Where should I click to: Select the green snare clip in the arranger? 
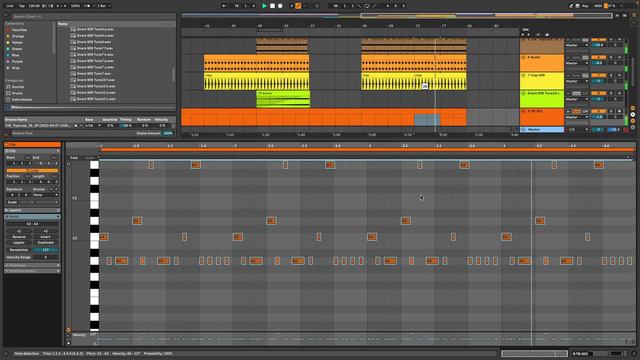[283, 99]
